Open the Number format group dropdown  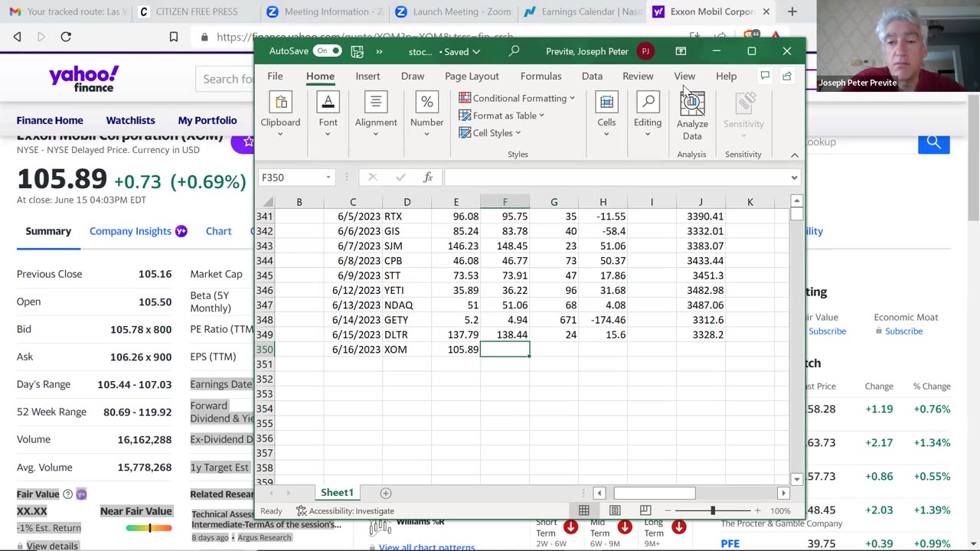pos(426,115)
